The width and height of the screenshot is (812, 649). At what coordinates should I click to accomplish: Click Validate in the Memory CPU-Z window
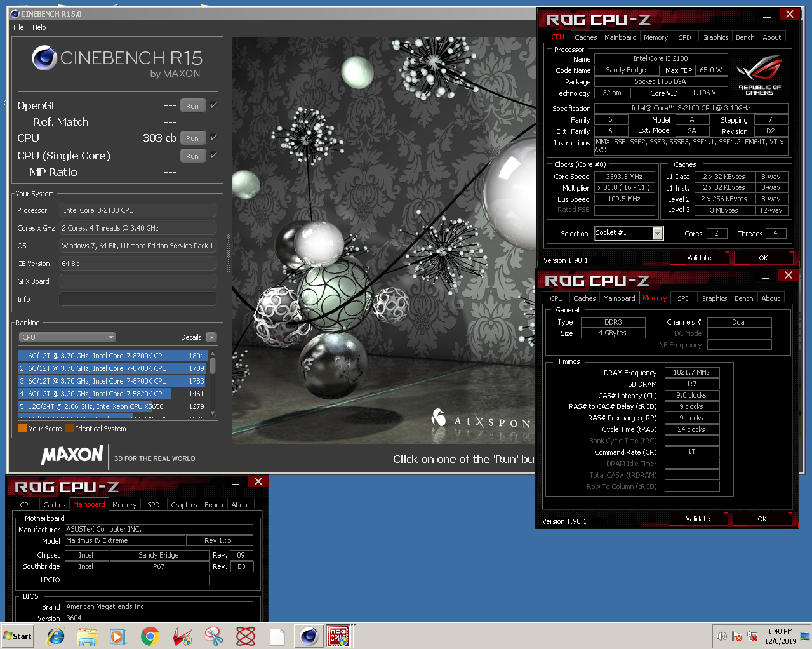698,519
